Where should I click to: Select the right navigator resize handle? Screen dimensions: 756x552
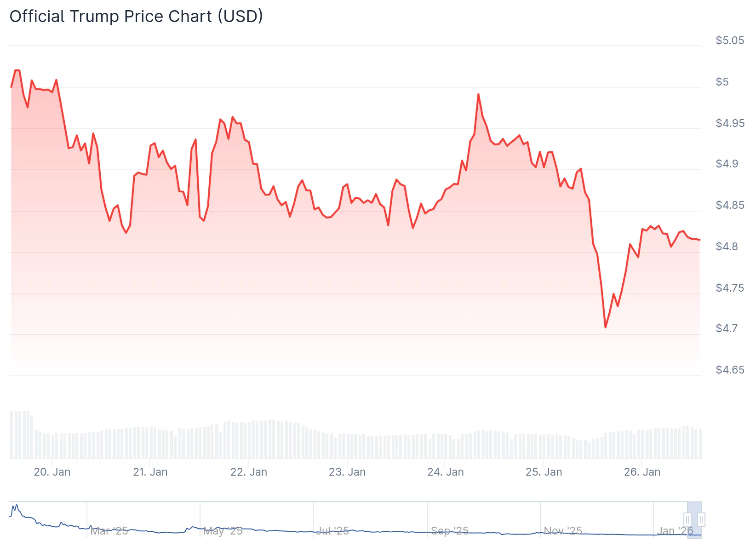pos(702,520)
